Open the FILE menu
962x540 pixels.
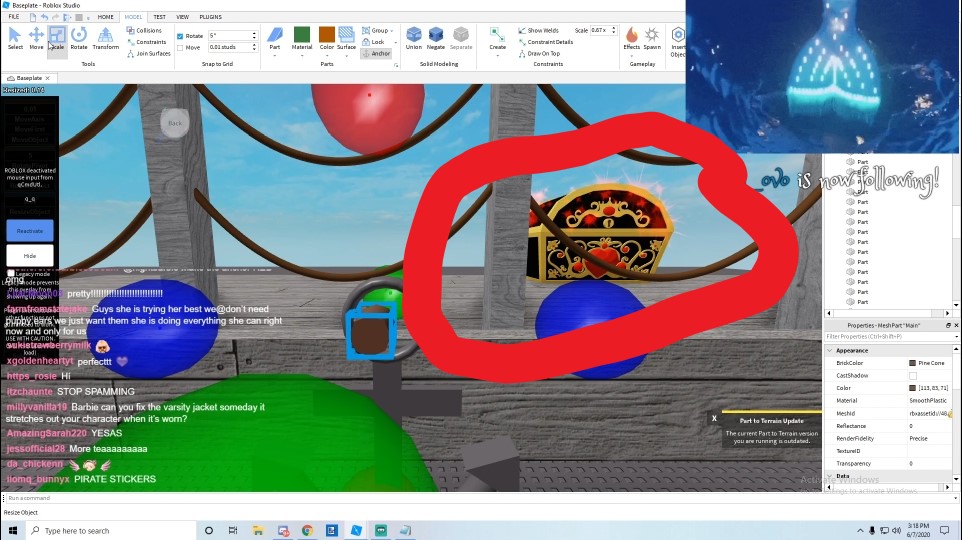13,17
